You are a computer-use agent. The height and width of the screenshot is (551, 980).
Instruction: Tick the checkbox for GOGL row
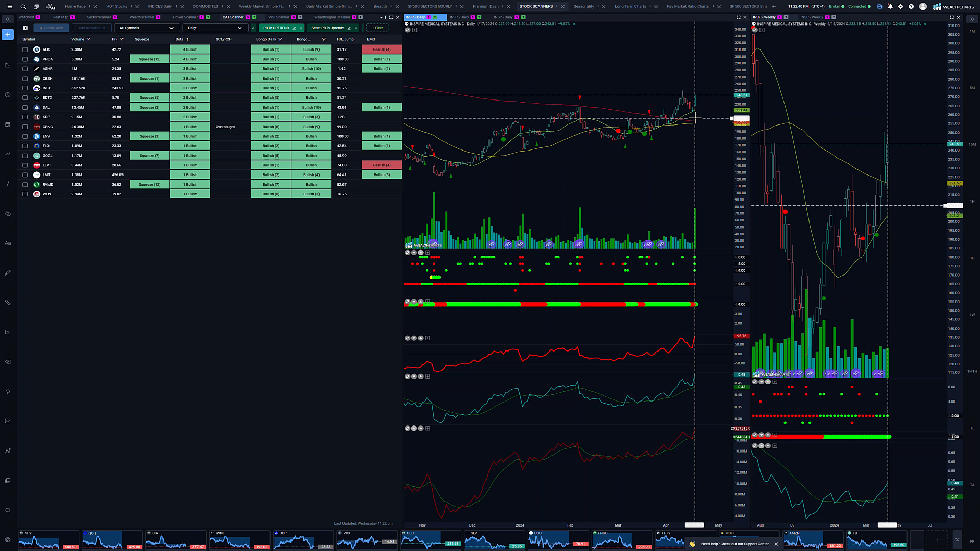[x=25, y=156]
